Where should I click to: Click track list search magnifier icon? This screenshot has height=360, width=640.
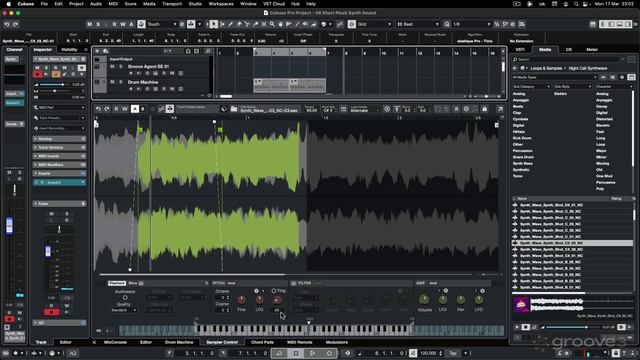(x=207, y=51)
